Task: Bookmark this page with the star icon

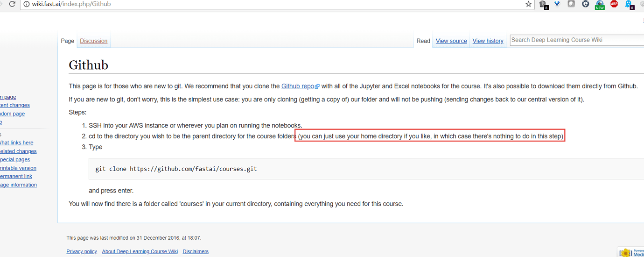Action: click(x=528, y=4)
